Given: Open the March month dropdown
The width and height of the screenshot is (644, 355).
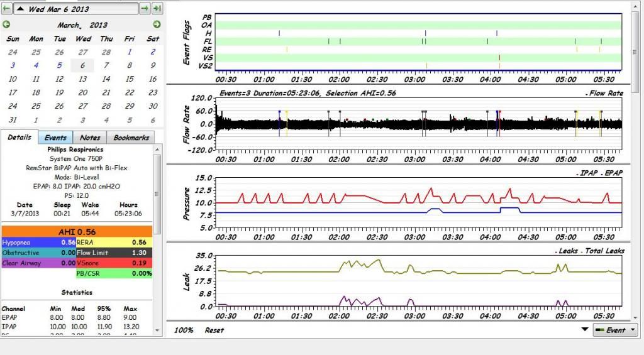Looking at the screenshot, I should [x=69, y=25].
